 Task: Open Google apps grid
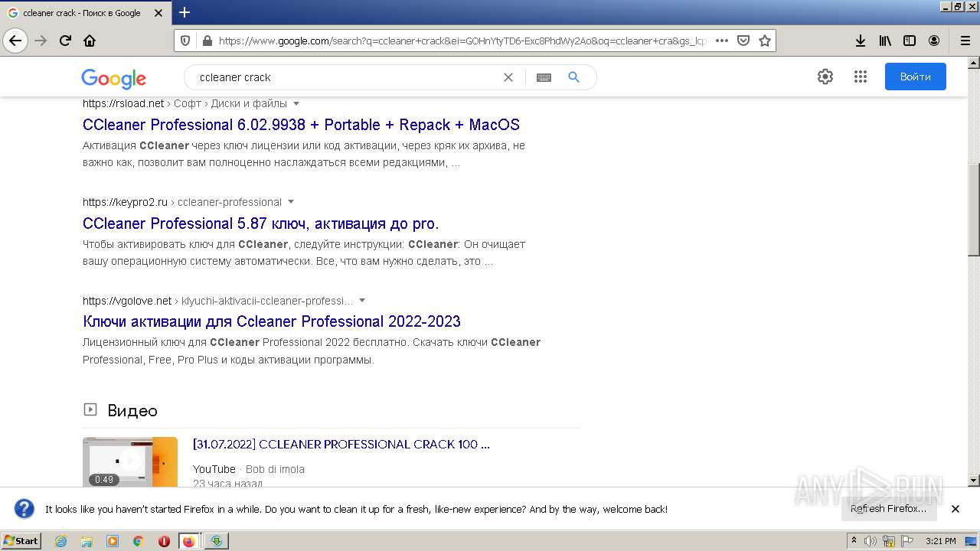coord(860,77)
